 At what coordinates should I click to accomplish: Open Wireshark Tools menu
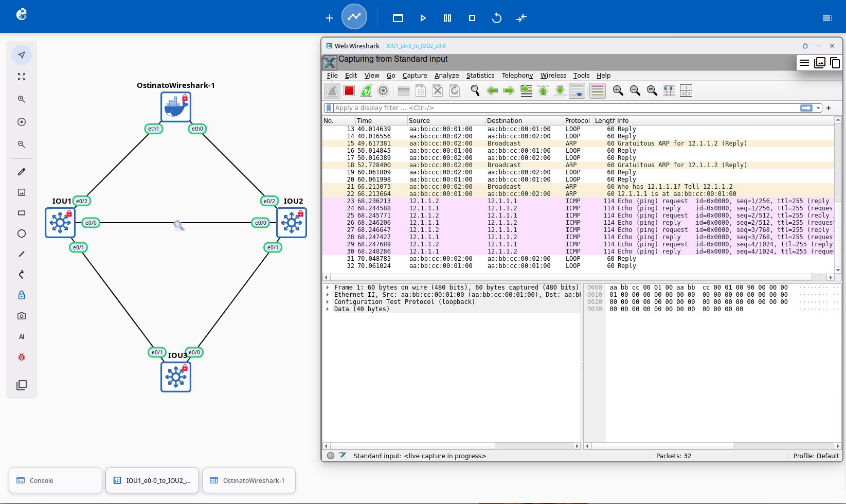[581, 75]
